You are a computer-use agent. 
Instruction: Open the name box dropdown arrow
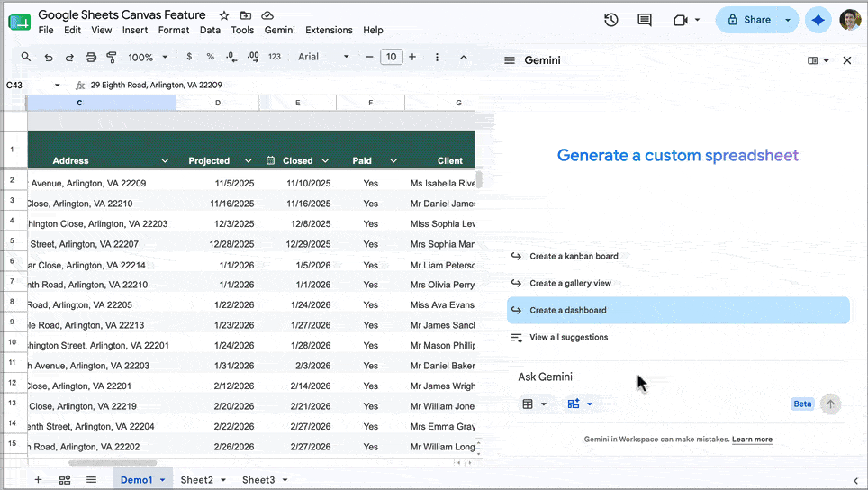(57, 86)
